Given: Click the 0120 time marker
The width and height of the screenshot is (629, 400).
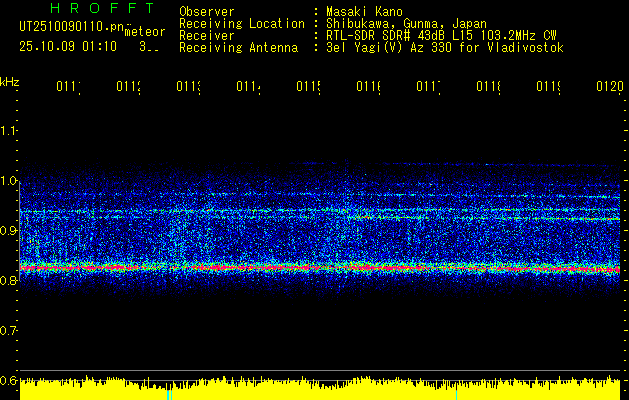Looking at the screenshot, I should (608, 88).
